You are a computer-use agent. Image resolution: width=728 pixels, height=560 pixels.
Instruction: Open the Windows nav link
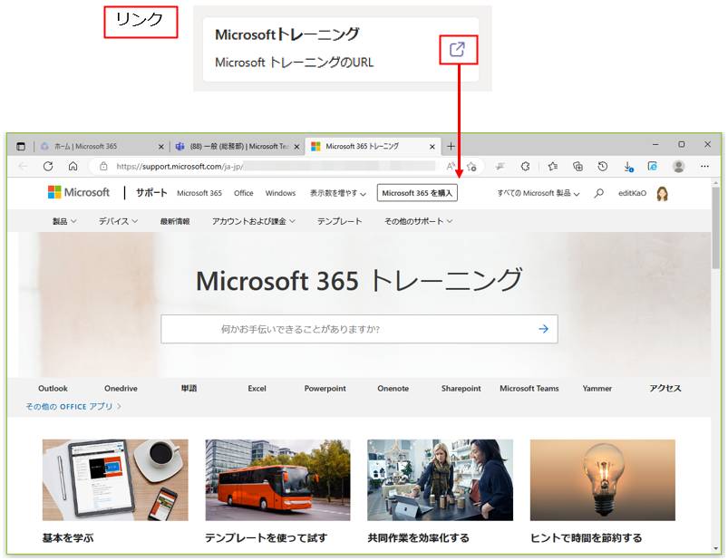pyautogui.click(x=280, y=193)
